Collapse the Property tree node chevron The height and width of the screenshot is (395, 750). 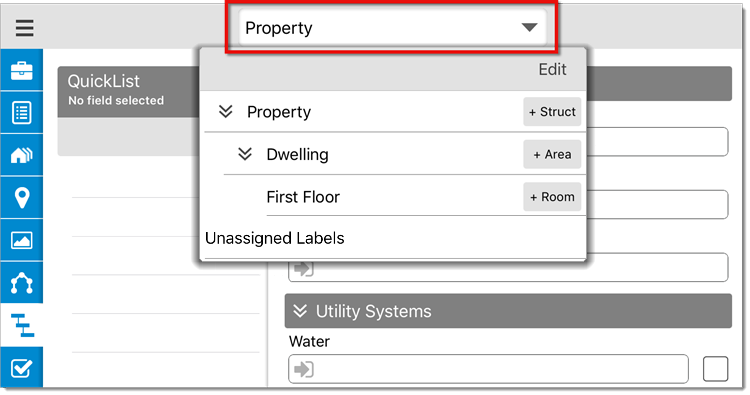pos(225,112)
